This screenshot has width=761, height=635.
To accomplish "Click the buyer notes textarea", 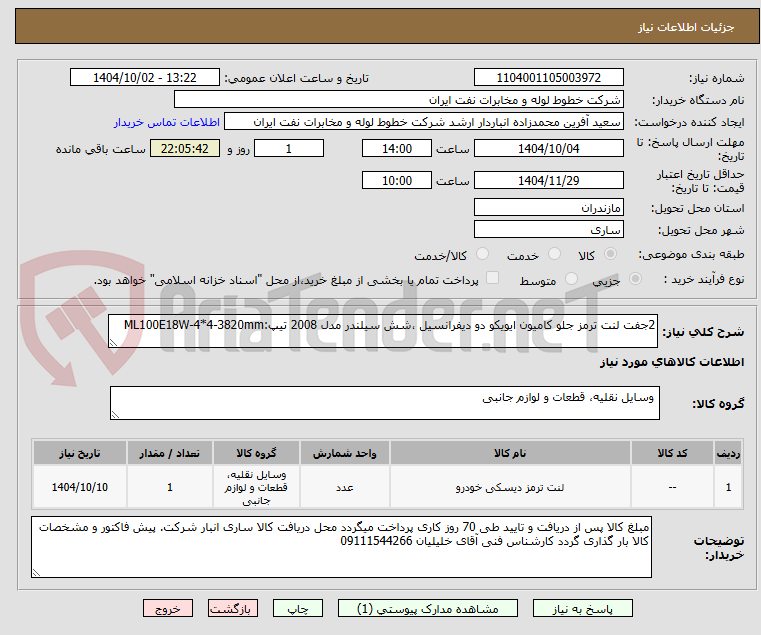I will click(x=341, y=547).
